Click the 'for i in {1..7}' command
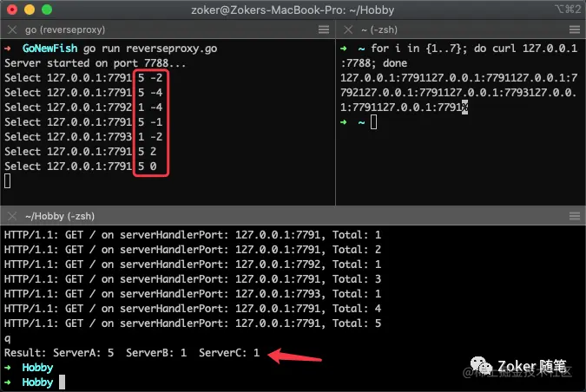Image resolution: width=586 pixels, height=392 pixels. pos(419,49)
